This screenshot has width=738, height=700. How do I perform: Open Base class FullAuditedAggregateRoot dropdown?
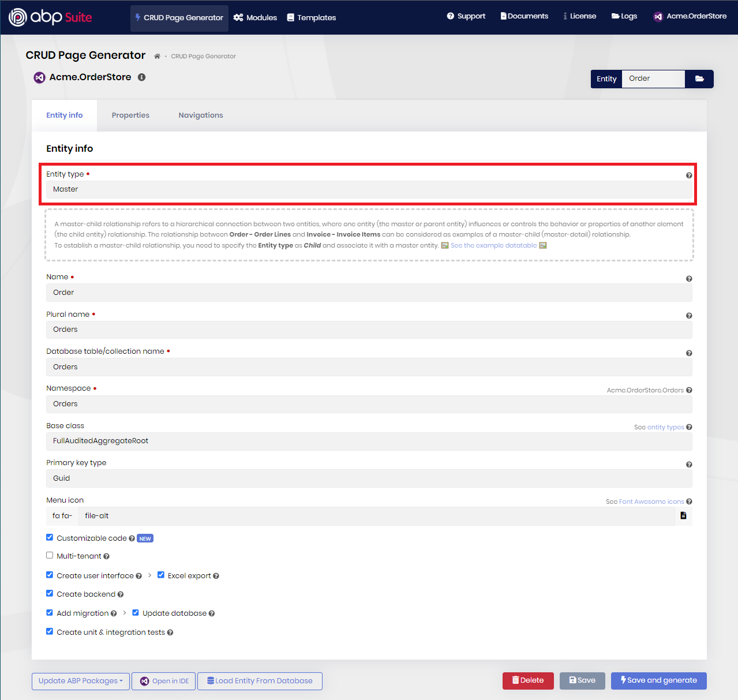point(369,441)
